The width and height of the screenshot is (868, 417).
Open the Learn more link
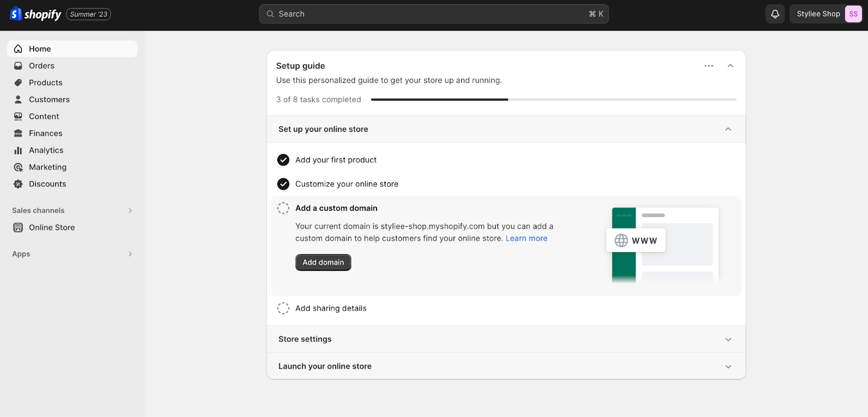(x=526, y=238)
